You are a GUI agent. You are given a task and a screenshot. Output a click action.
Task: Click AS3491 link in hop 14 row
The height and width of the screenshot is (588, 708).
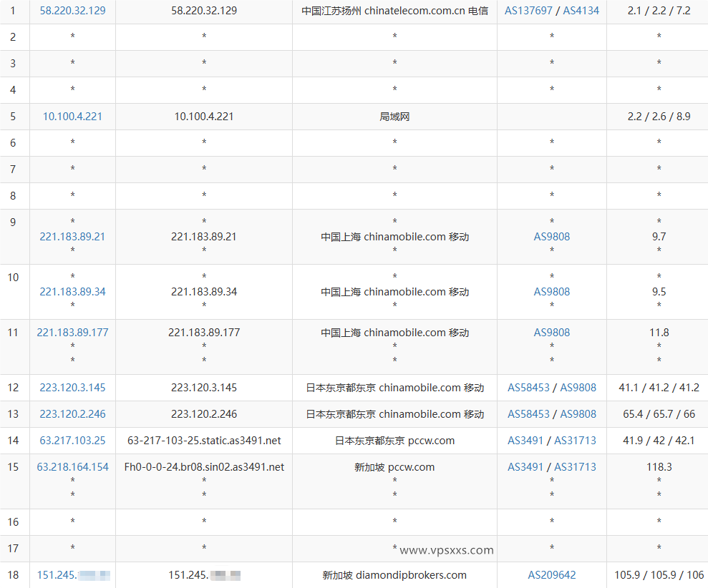point(525,441)
